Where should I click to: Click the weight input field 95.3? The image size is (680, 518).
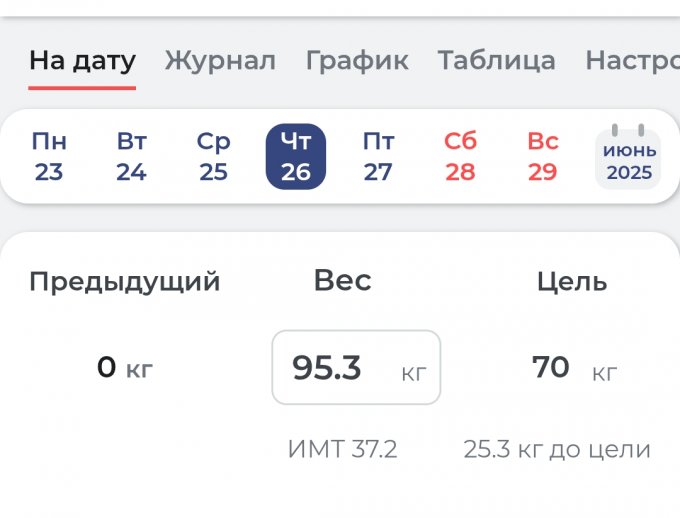(356, 368)
